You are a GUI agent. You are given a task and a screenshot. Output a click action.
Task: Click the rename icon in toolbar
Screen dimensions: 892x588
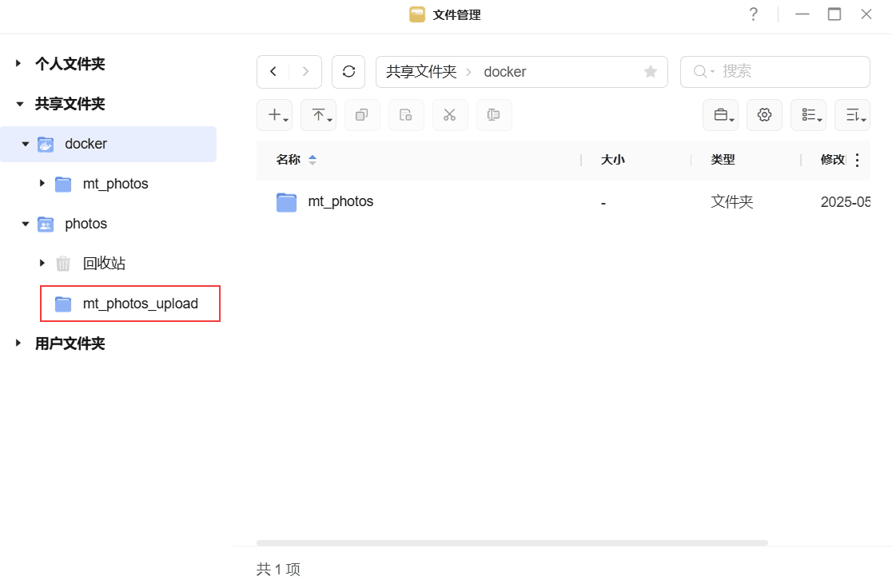pyautogui.click(x=494, y=115)
